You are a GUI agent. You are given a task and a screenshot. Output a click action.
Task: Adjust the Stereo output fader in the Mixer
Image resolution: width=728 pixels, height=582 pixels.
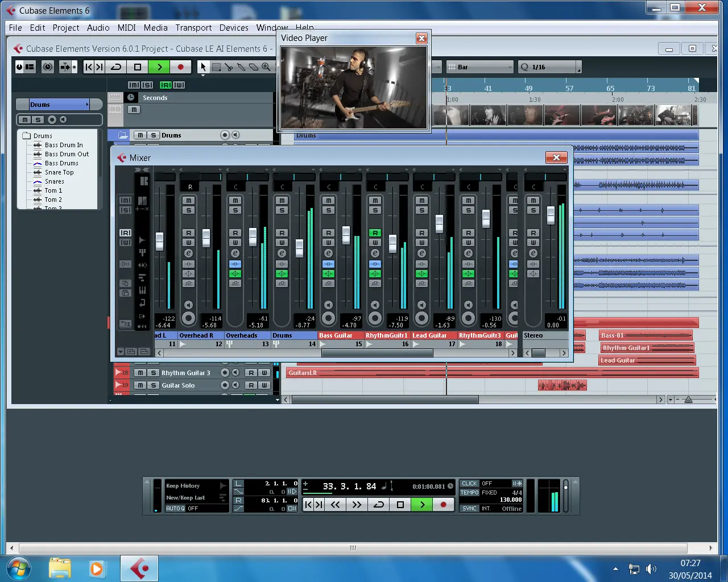pos(551,215)
